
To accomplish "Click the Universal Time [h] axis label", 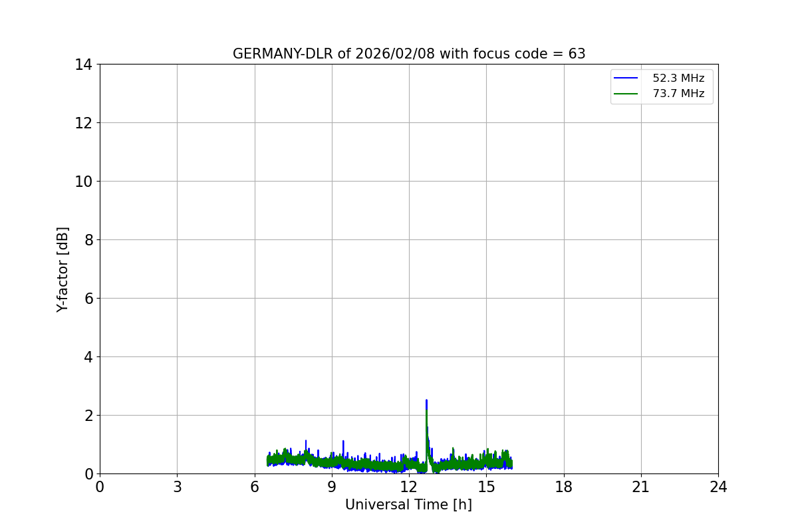I will point(408,505).
